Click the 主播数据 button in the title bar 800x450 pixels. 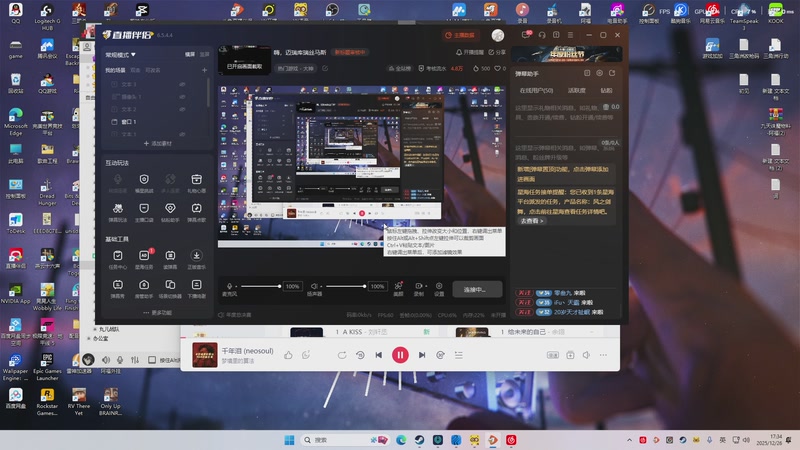tap(460, 35)
